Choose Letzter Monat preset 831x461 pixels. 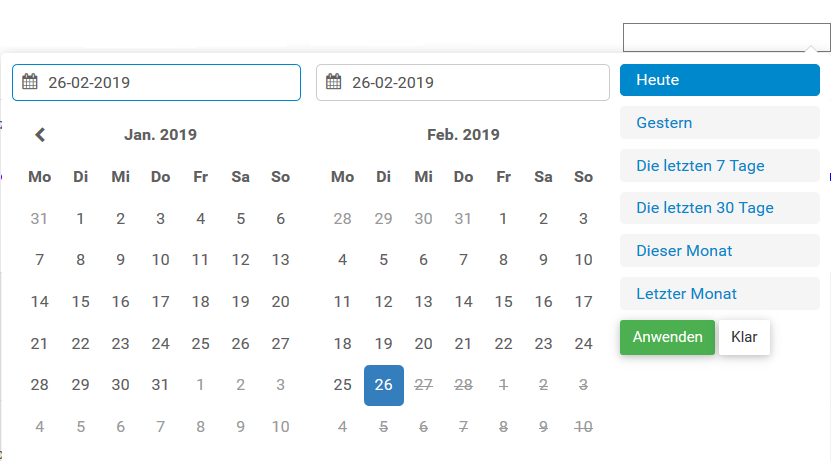[719, 294]
